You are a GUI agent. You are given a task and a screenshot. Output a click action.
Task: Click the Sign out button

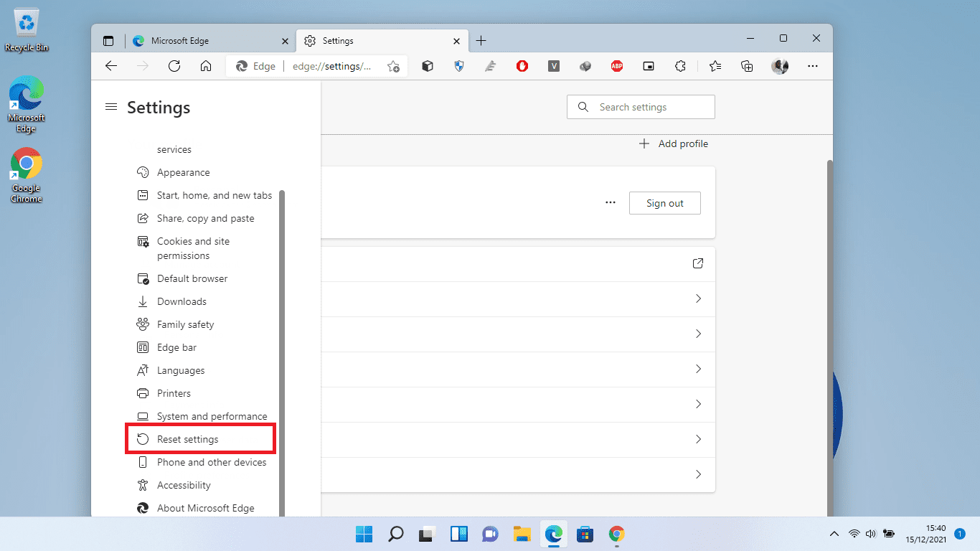[665, 203]
